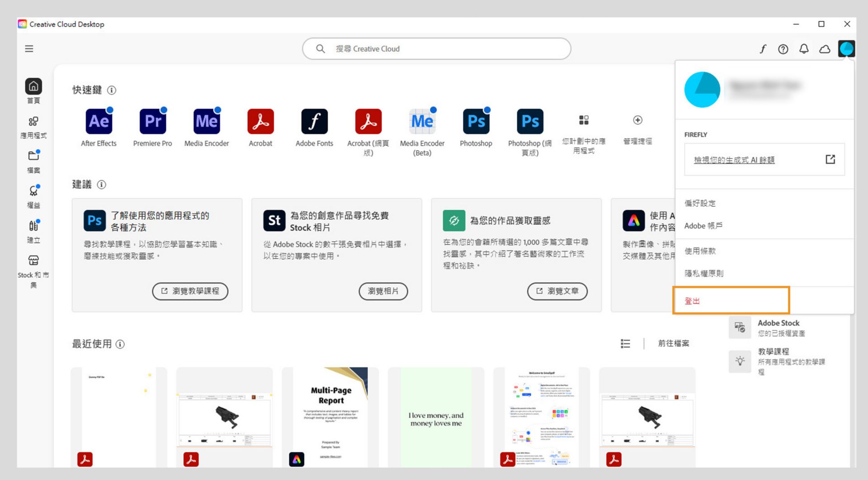Open Multi-Page Report thumbnail
The width and height of the screenshot is (868, 480).
330,417
